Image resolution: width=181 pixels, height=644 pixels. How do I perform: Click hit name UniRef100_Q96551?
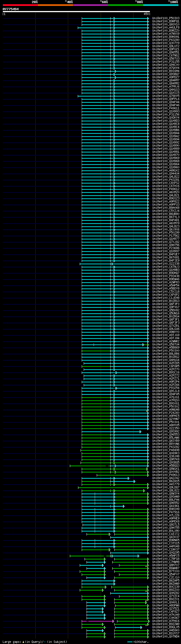point(166,52)
